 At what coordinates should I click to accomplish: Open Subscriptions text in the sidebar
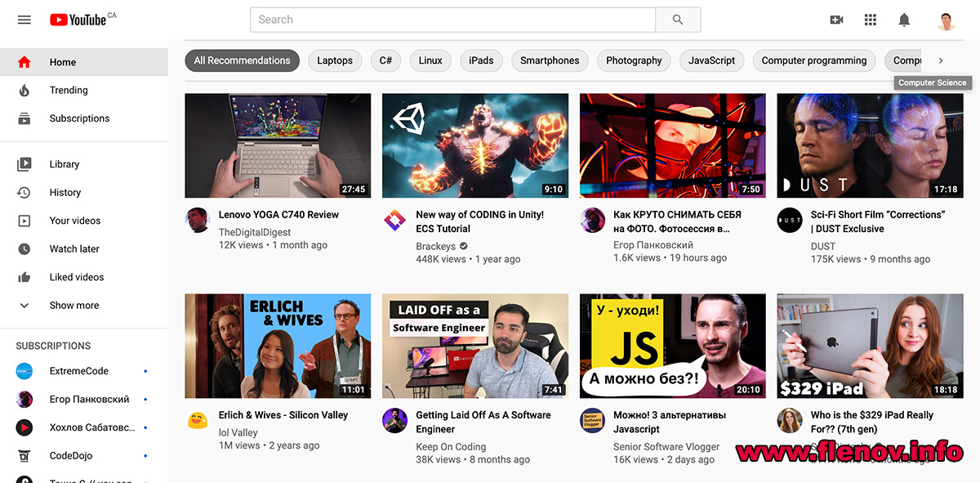(79, 119)
